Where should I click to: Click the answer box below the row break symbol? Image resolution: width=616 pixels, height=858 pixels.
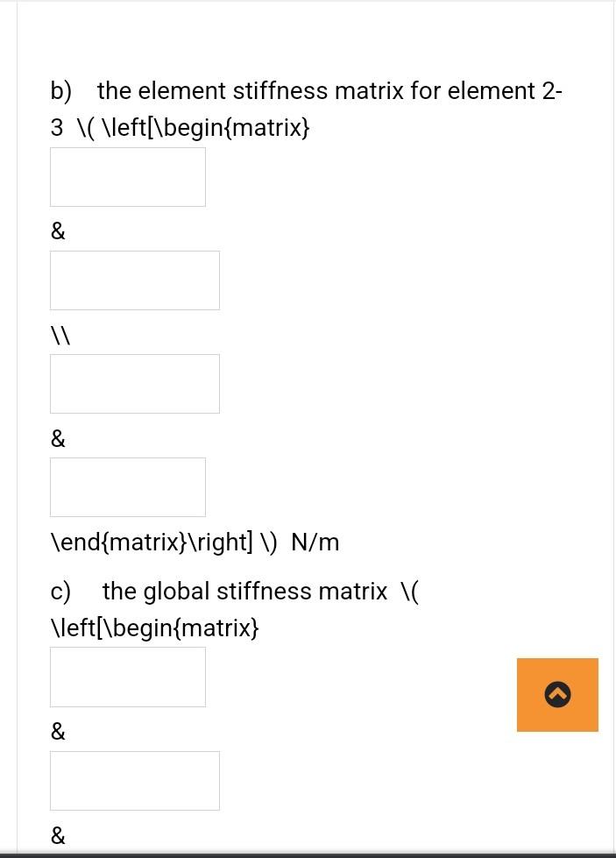134,383
